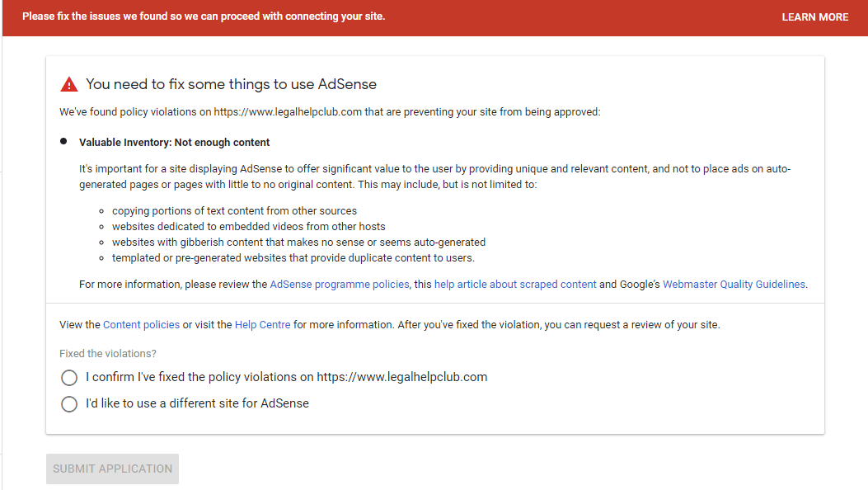The width and height of the screenshot is (868, 490).
Task: Click "websites dedicated to embedded videos from other hosts"
Action: coord(249,227)
